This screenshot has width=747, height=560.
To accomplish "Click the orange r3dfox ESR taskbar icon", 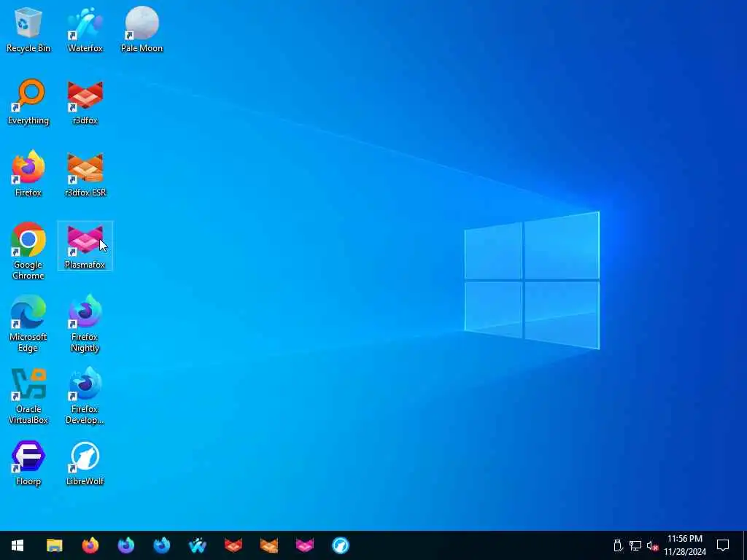I will 268,545.
